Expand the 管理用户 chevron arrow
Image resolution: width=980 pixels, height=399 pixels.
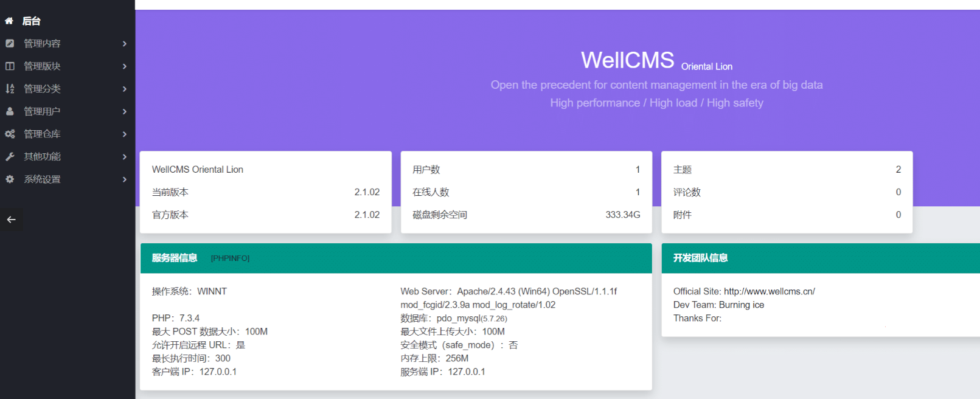coord(124,111)
